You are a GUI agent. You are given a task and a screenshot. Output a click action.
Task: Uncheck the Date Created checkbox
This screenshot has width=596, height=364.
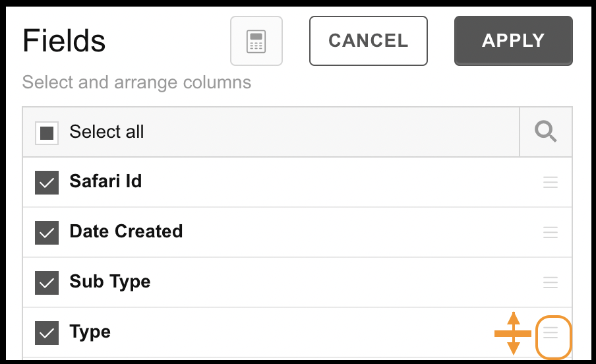pos(47,233)
